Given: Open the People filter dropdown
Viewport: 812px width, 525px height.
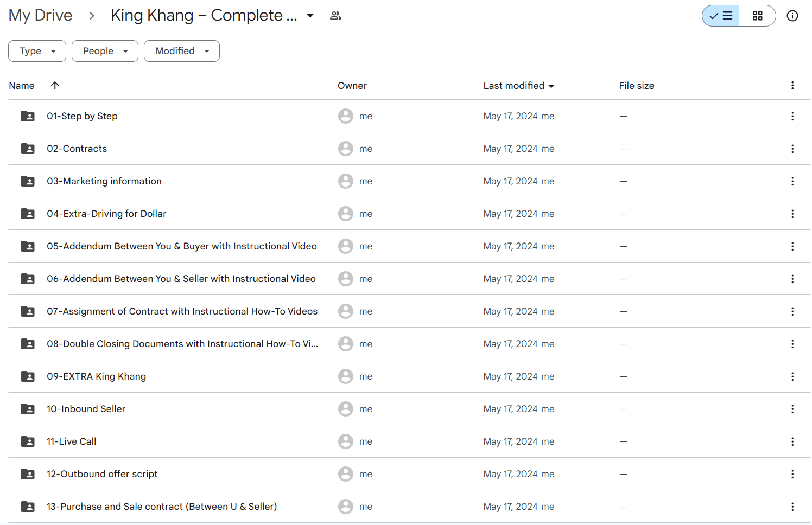Looking at the screenshot, I should [x=105, y=51].
